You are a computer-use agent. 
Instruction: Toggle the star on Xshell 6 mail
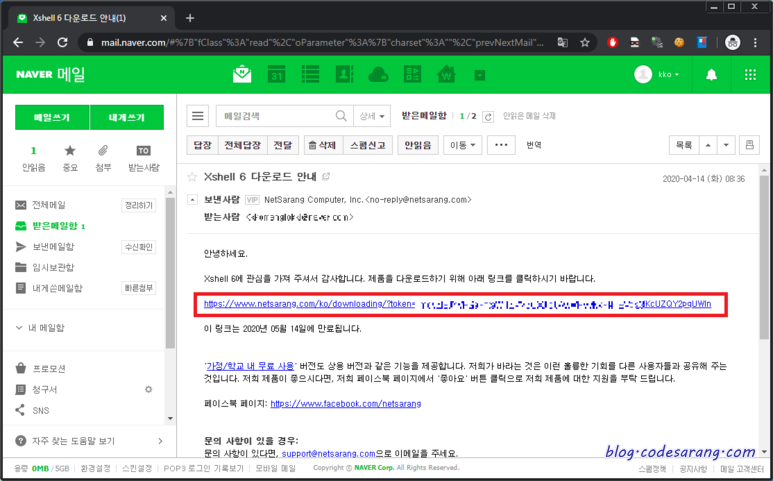192,177
